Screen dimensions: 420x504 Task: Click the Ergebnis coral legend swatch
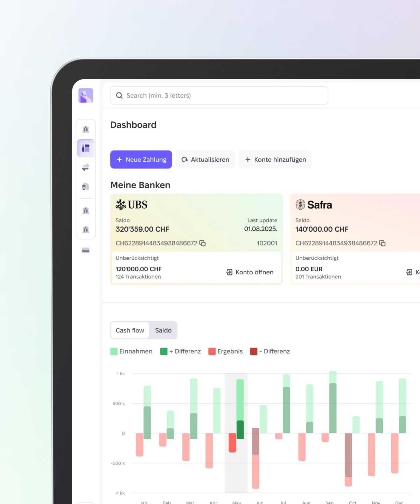[x=212, y=351]
